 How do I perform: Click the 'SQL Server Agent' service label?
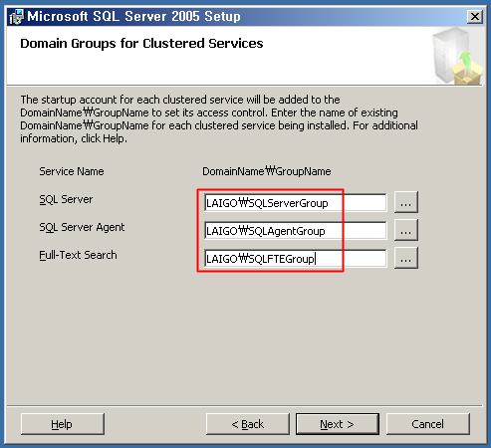pos(82,227)
